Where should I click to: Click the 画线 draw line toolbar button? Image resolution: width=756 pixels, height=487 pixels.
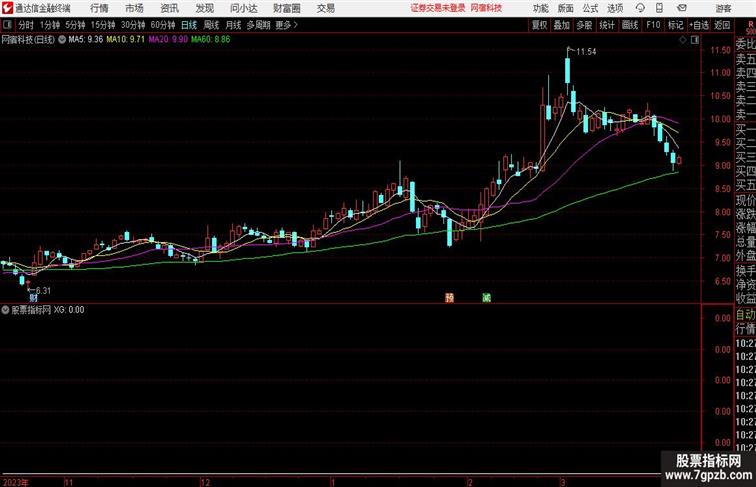(x=630, y=25)
